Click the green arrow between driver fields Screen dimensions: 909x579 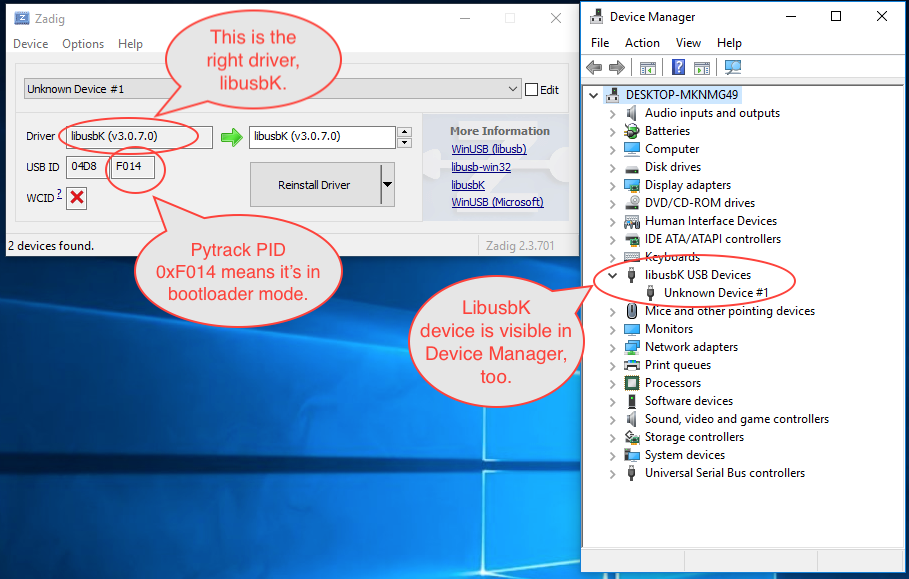231,137
